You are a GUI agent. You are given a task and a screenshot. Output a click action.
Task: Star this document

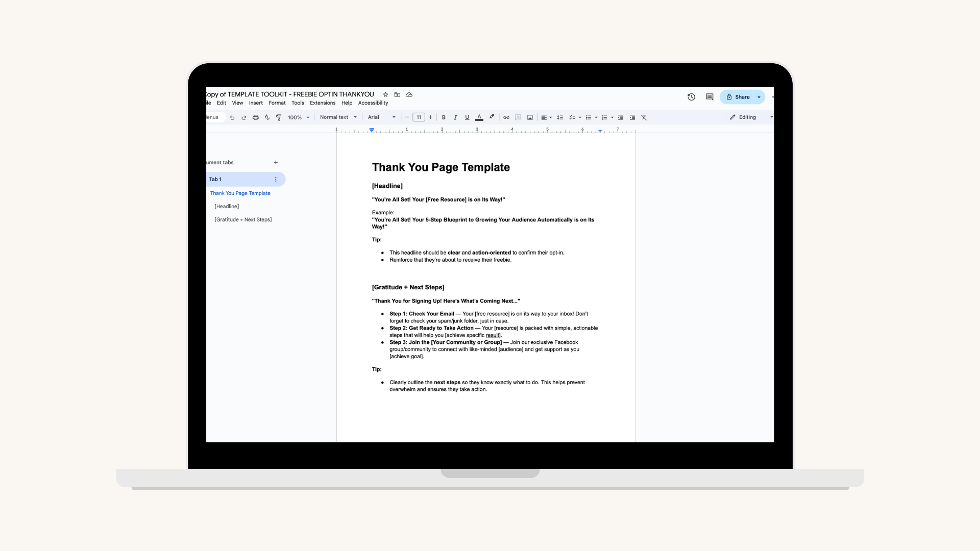(385, 95)
